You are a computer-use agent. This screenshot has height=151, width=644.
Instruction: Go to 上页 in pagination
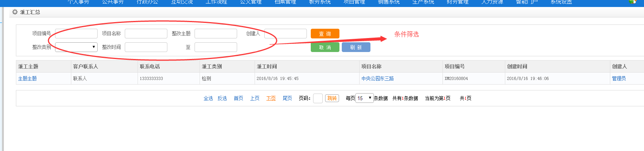tap(255, 99)
